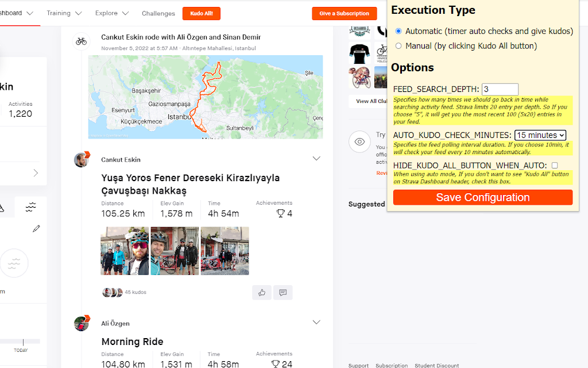This screenshot has width=588, height=368.
Task: Click the right arrow chevron in left sidebar
Action: (36, 172)
